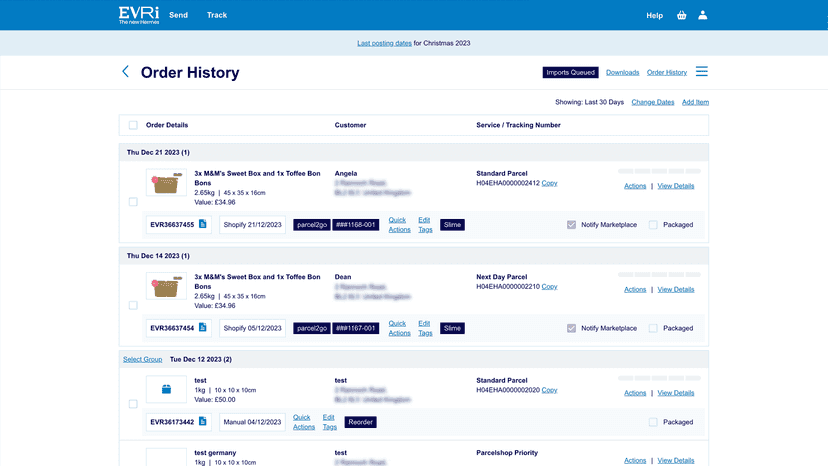Open the hamburger menu icon
The width and height of the screenshot is (828, 466).
pyautogui.click(x=701, y=71)
